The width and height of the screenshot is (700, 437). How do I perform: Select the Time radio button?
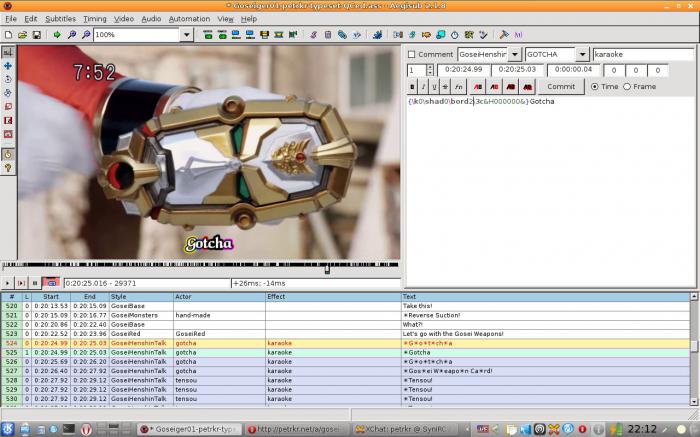tap(595, 87)
